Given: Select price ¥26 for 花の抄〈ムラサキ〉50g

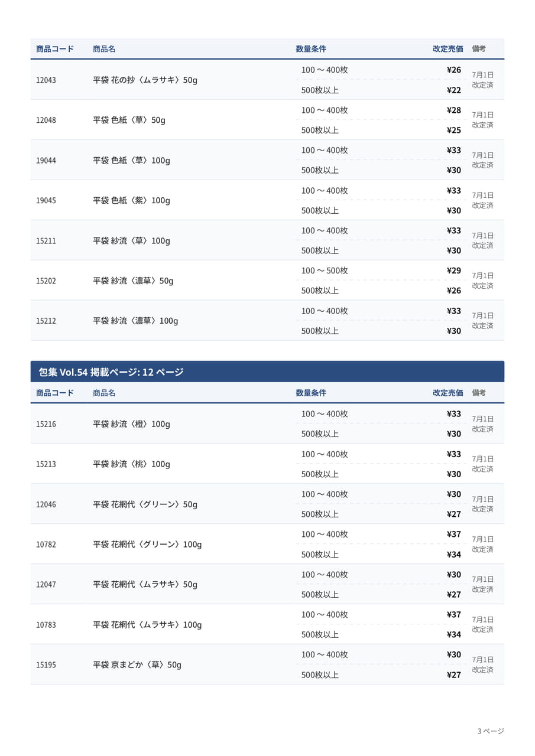Looking at the screenshot, I should (454, 70).
